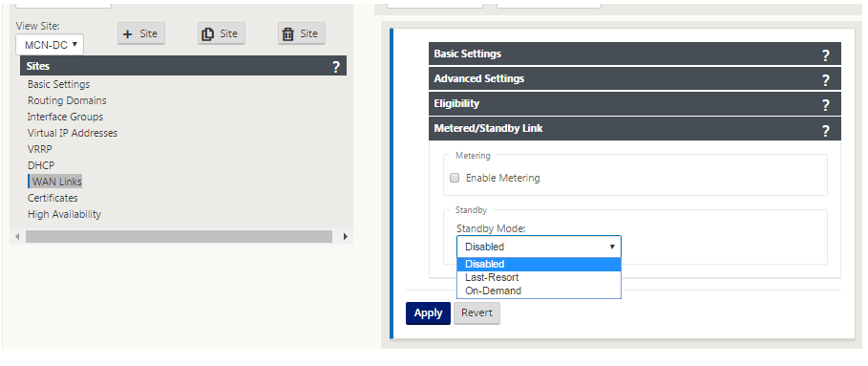Screen dimensions: 868x366
Task: Open Interface Groups section
Action: tap(65, 117)
